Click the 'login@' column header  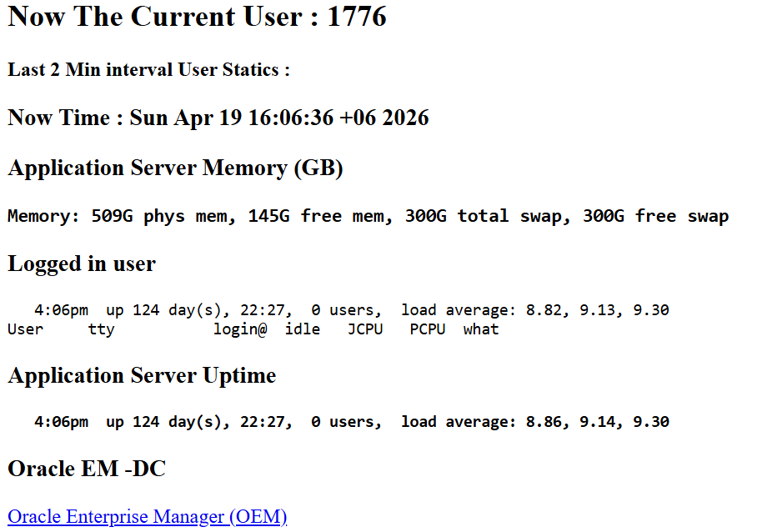point(240,329)
